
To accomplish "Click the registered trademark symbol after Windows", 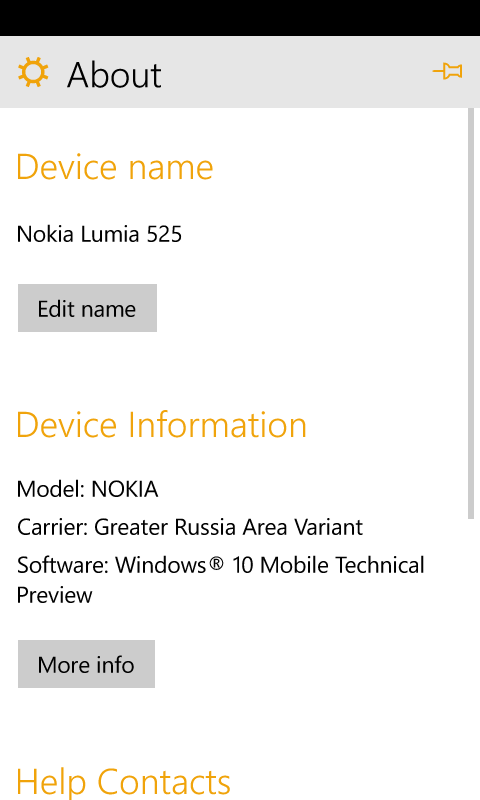I will [216, 563].
